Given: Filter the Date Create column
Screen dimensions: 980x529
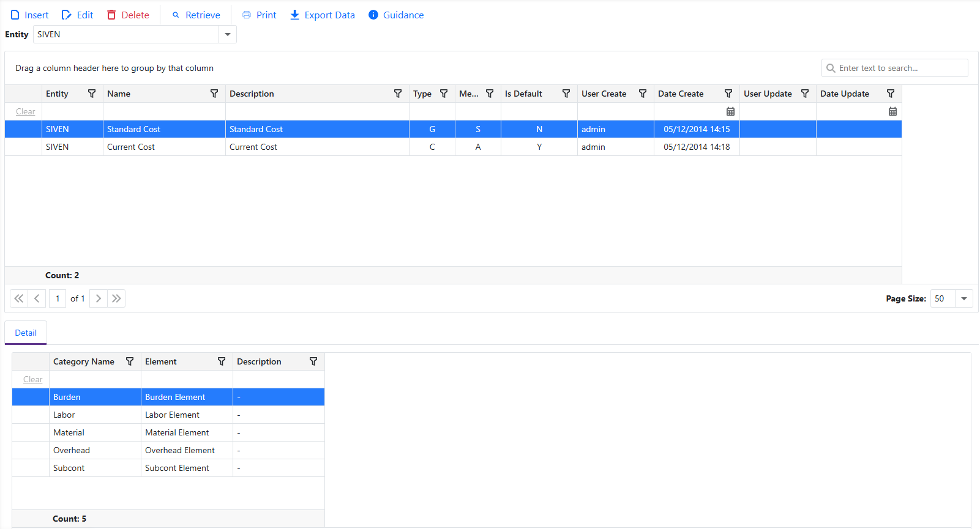Looking at the screenshot, I should pos(728,94).
